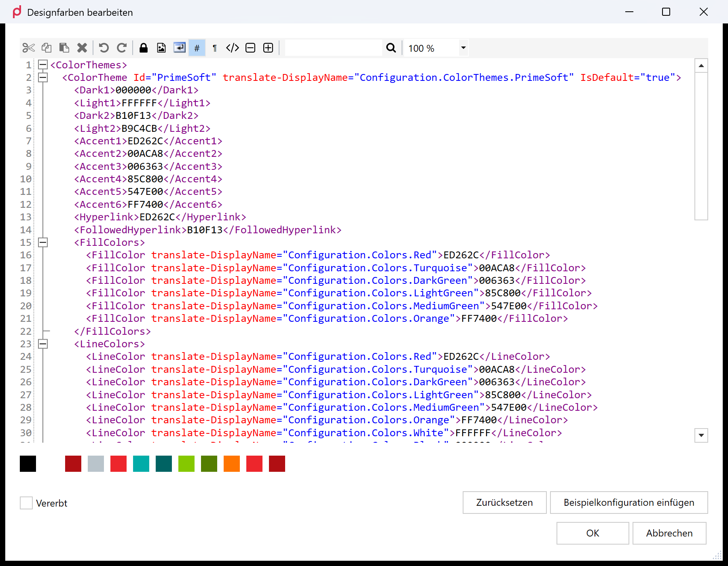Click the editor scrollbar down arrow
Image resolution: width=728 pixels, height=566 pixels.
(701, 435)
